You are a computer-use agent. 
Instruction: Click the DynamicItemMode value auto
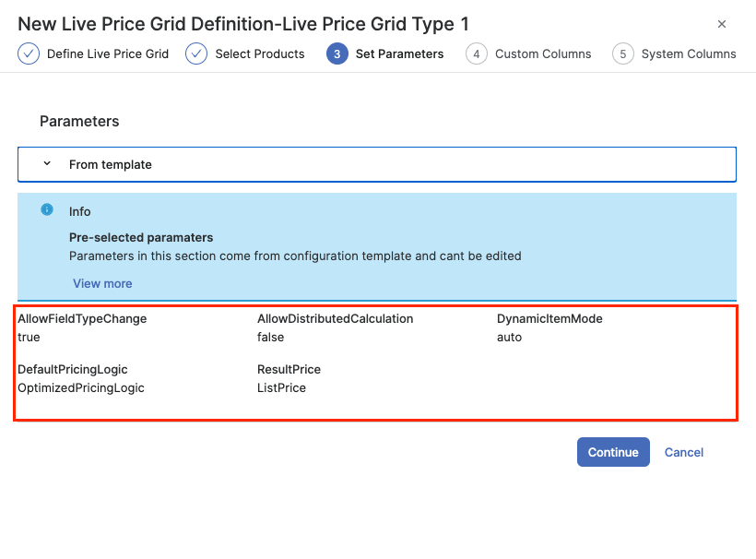pos(509,338)
